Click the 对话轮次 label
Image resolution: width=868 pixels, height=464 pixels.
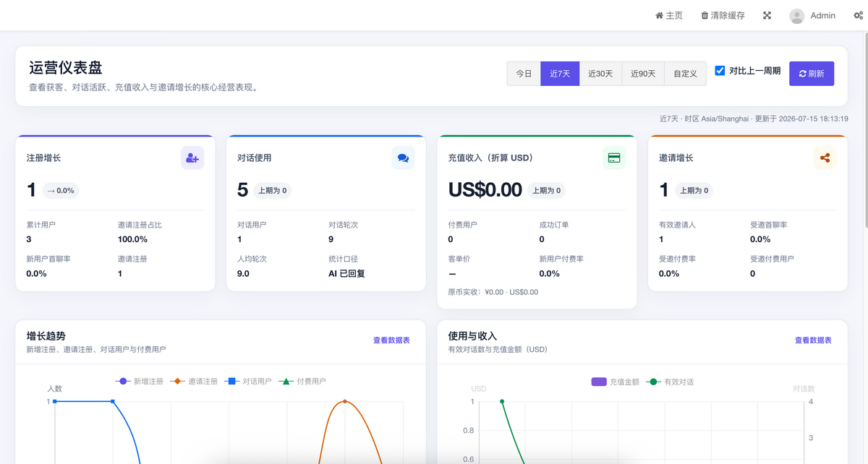coord(344,225)
